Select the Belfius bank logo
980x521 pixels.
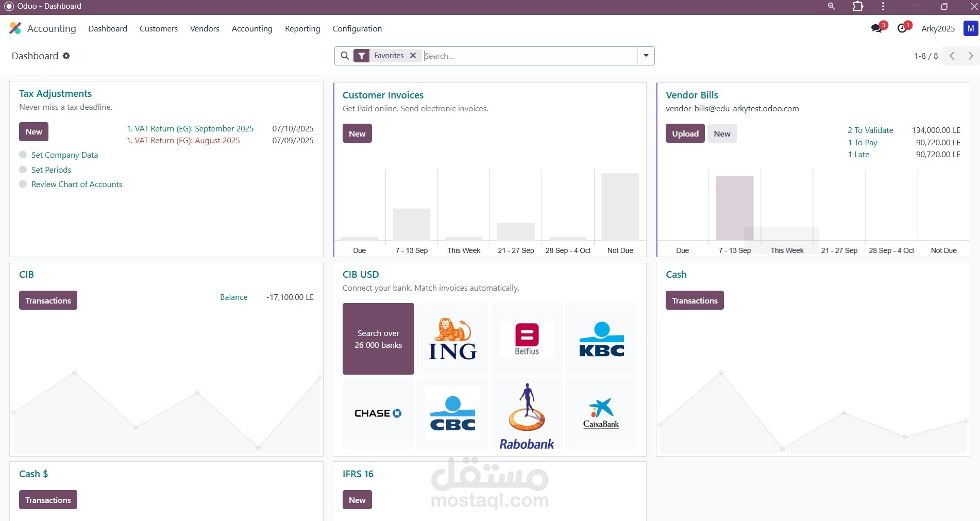pos(527,339)
